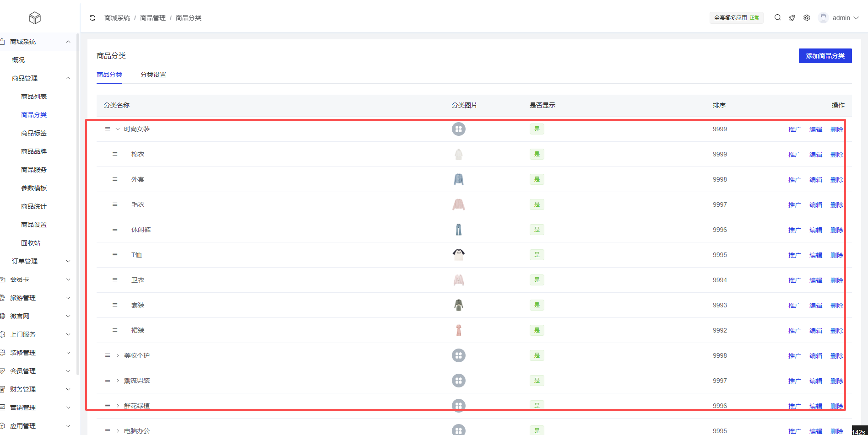Viewport: 868px width, 435px height.
Task: Click the 添加商品分类 button
Action: [825, 56]
